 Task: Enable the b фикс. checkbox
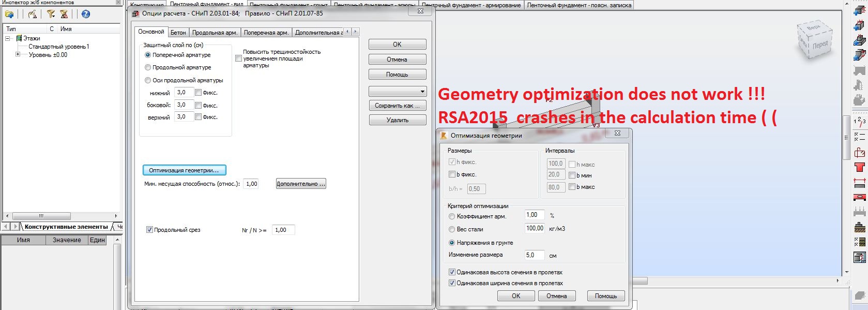(452, 174)
